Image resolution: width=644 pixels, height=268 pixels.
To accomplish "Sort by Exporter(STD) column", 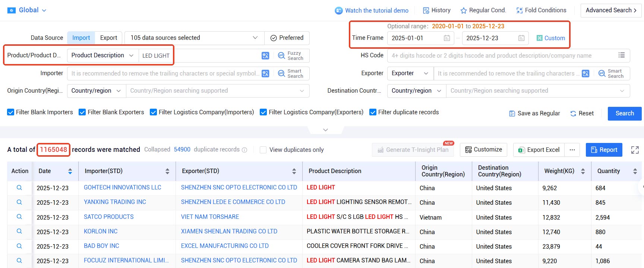I will (294, 171).
